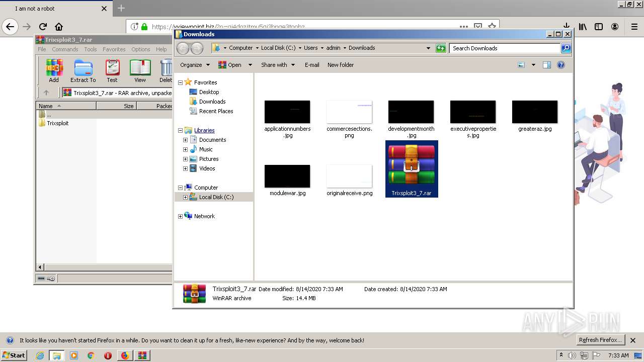Screen dimensions: 644x362
Task: Expand the Network tree node
Action: click(180, 216)
